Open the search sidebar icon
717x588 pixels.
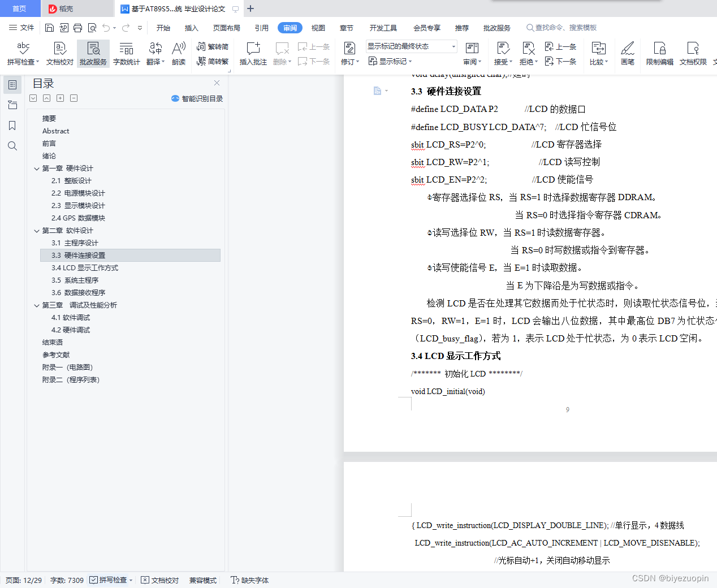click(12, 146)
